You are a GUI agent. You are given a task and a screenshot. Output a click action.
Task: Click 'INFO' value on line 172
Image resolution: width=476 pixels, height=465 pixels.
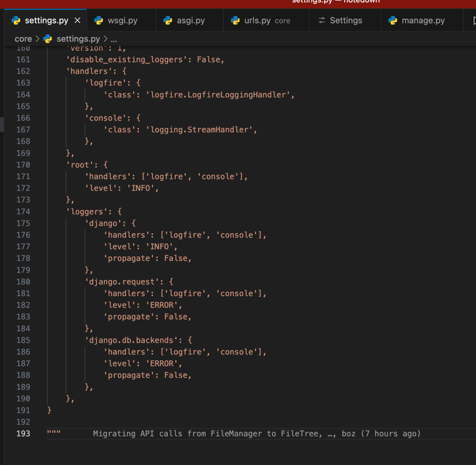(140, 188)
